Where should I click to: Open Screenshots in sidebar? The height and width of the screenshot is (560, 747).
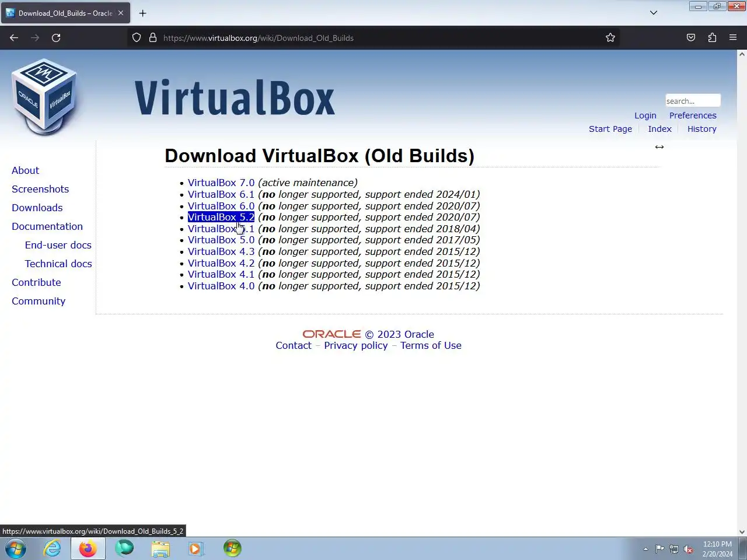[x=40, y=189]
